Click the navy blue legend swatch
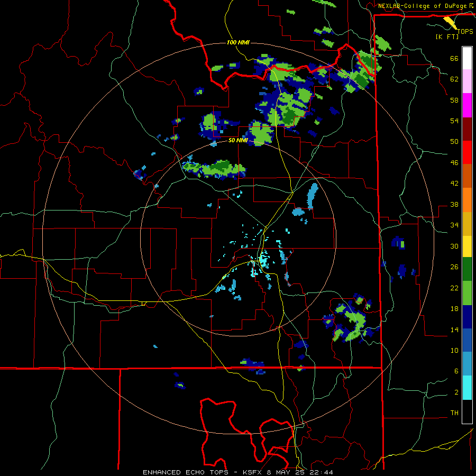Viewport: 476px width, 476px height. (467, 317)
